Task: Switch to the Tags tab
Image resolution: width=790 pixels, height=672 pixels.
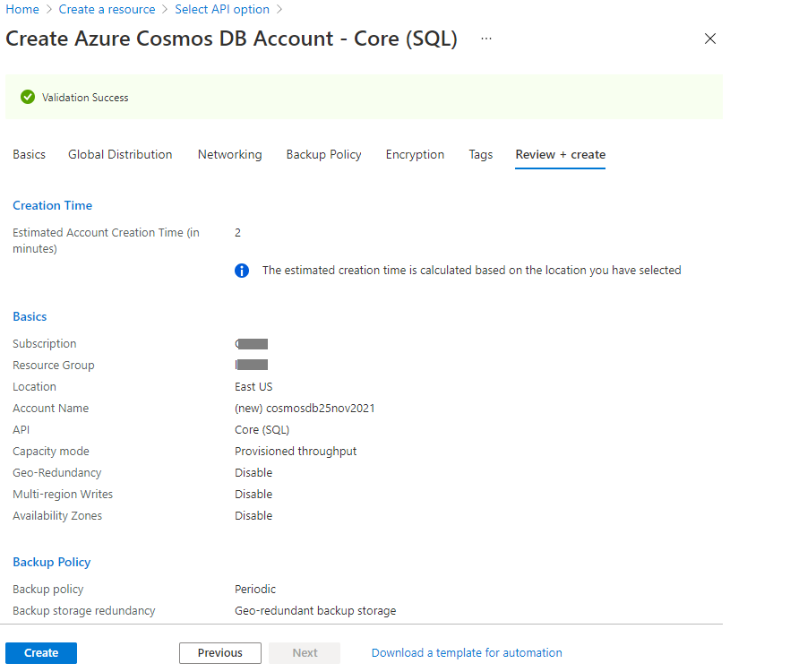Action: (x=481, y=154)
